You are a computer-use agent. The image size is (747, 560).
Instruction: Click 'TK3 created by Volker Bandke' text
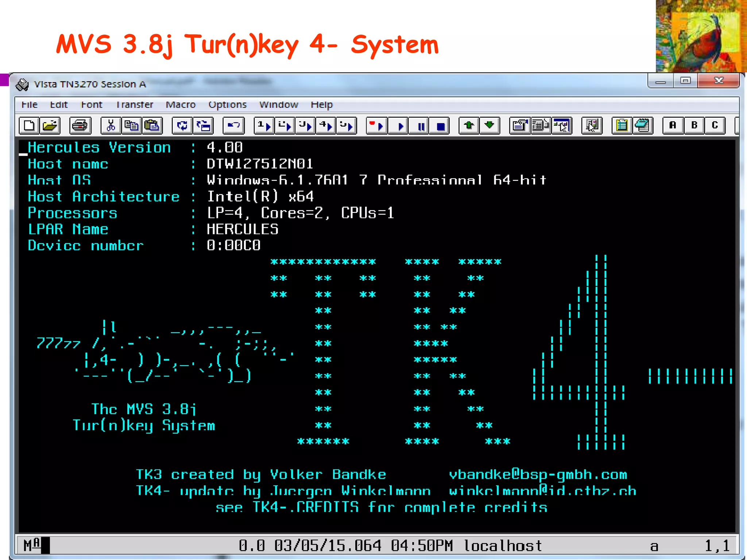point(261,475)
